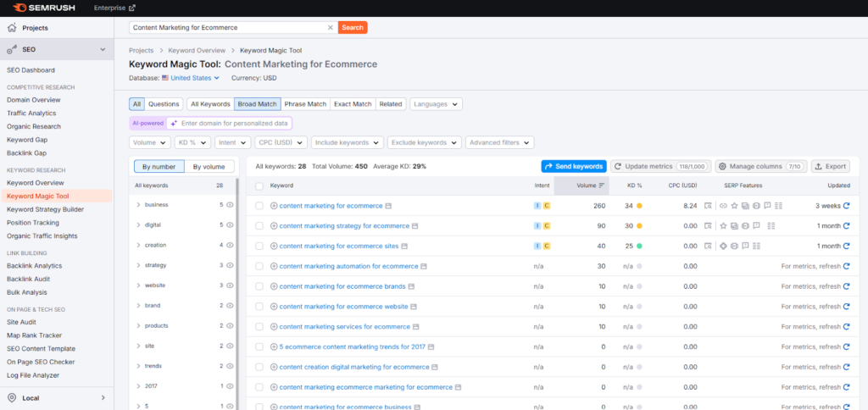Refresh metrics for 'content marketing for ecommerce' row

(846, 206)
